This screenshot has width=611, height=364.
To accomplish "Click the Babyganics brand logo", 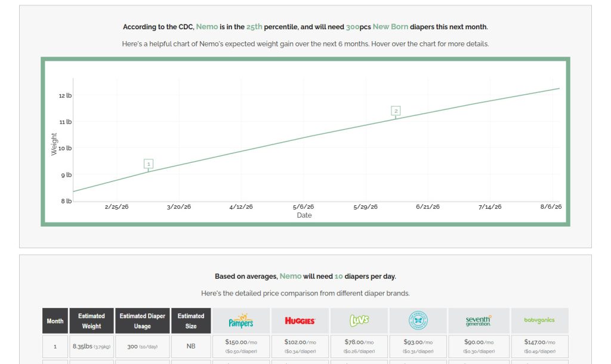I will tap(539, 321).
